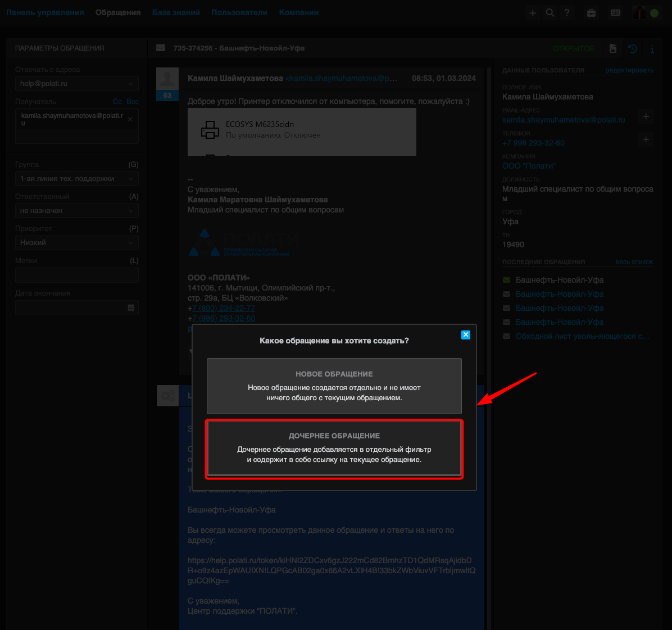This screenshot has height=630, width=672.
Task: Remove recipient kamila.shaymuhametova with the x icon
Action: 130,119
